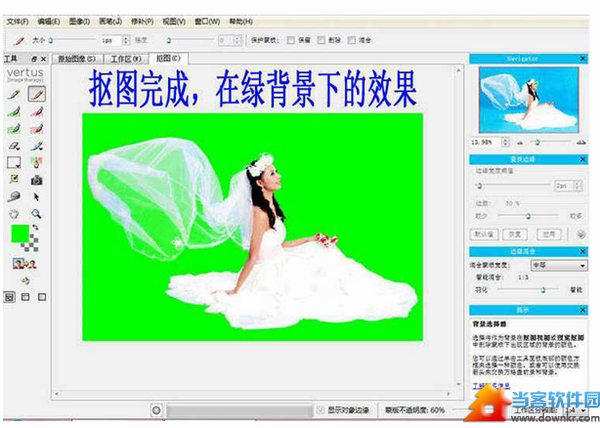Select the red soft-edge remove brush
Screen dimensions: 600x428
click(x=36, y=112)
